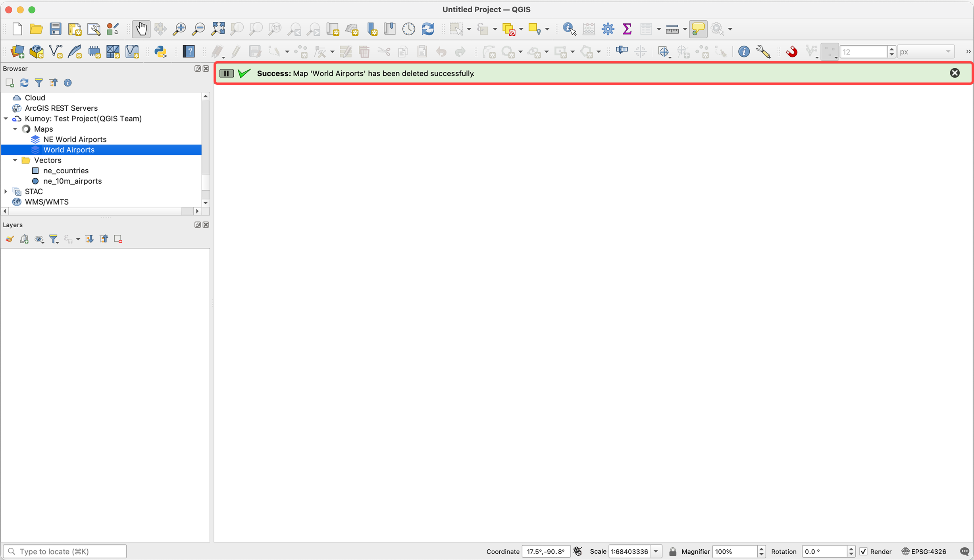Select the Pan Map hand tool
974x560 pixels.
coord(141,29)
